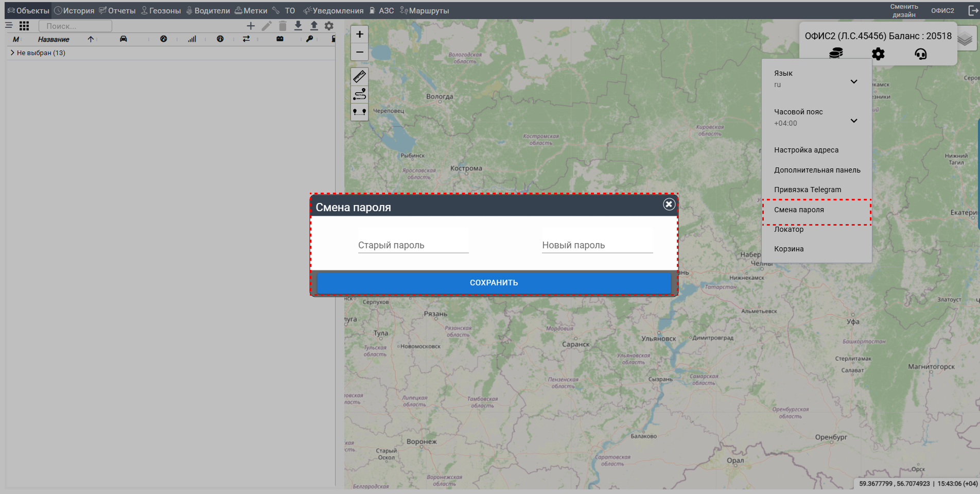The width and height of the screenshot is (980, 494).
Task: Select 'Привязка Telegram' menu entry
Action: 807,190
